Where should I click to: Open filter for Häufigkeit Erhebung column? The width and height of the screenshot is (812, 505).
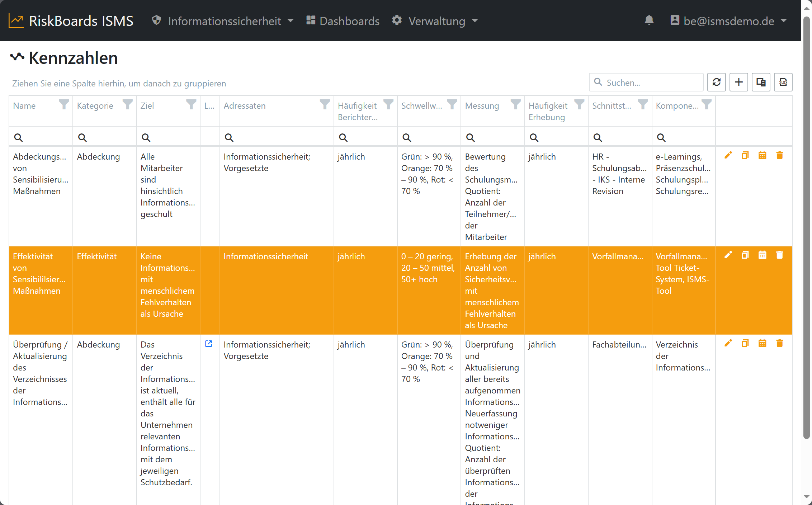click(x=579, y=104)
